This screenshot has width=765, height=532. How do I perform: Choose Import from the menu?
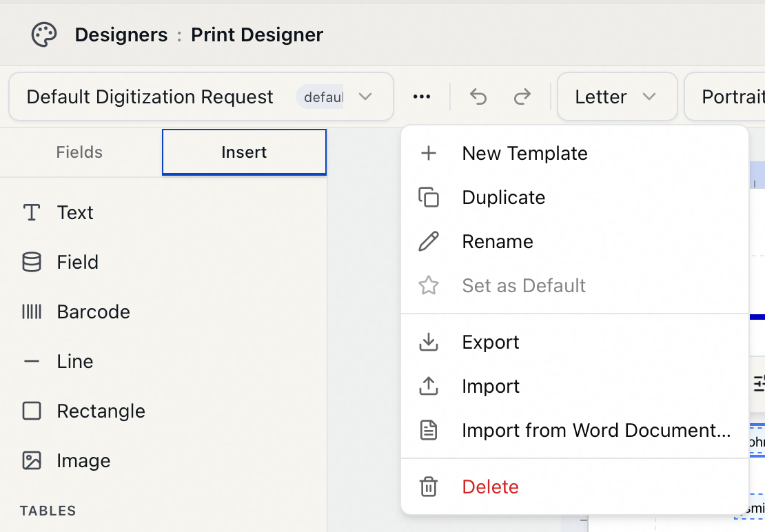click(575, 386)
